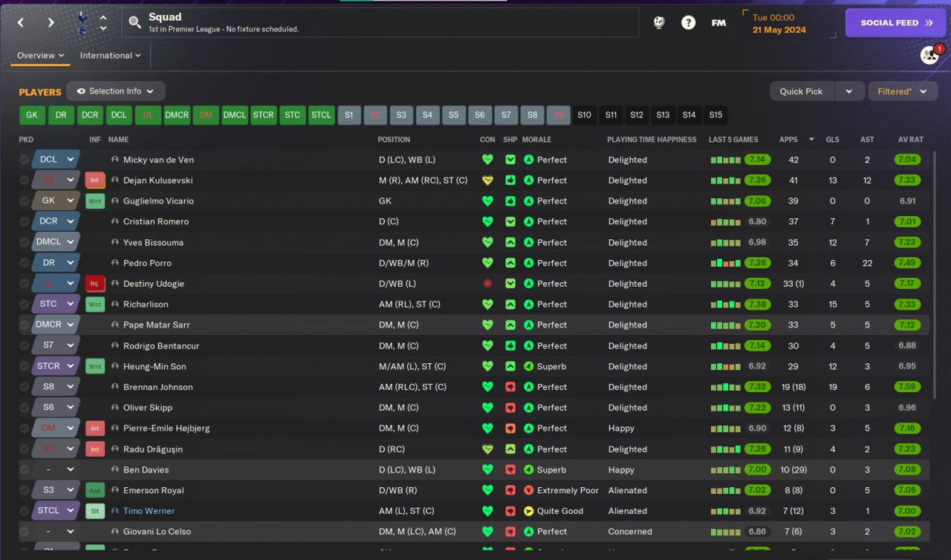Tick the selection circle for Ben Davies
This screenshot has width=951, height=560.
click(x=25, y=469)
